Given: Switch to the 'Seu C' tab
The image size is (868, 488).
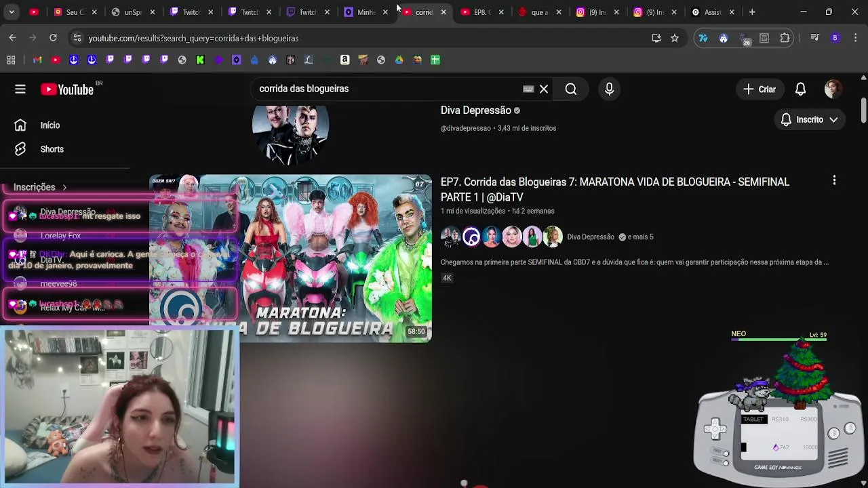Looking at the screenshot, I should (75, 12).
